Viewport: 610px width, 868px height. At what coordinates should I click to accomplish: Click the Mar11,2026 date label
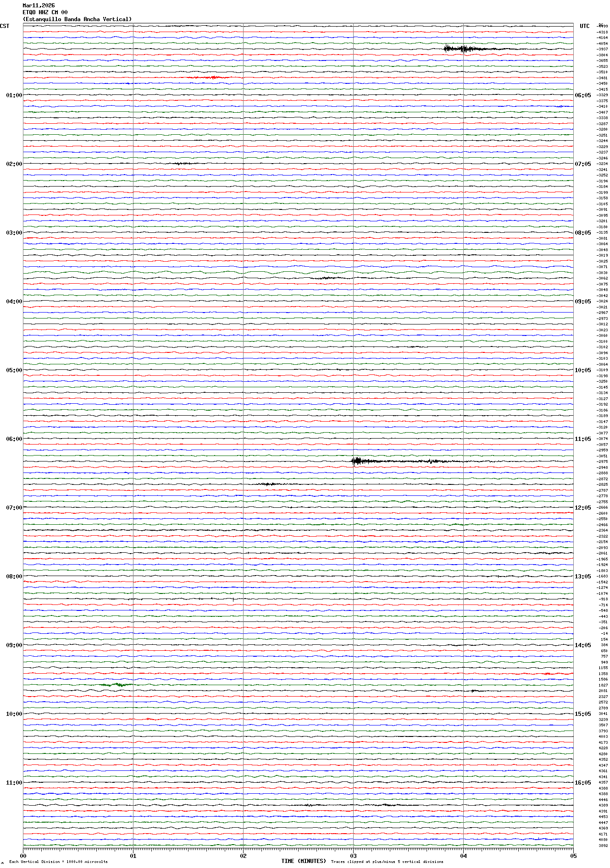(x=39, y=5)
